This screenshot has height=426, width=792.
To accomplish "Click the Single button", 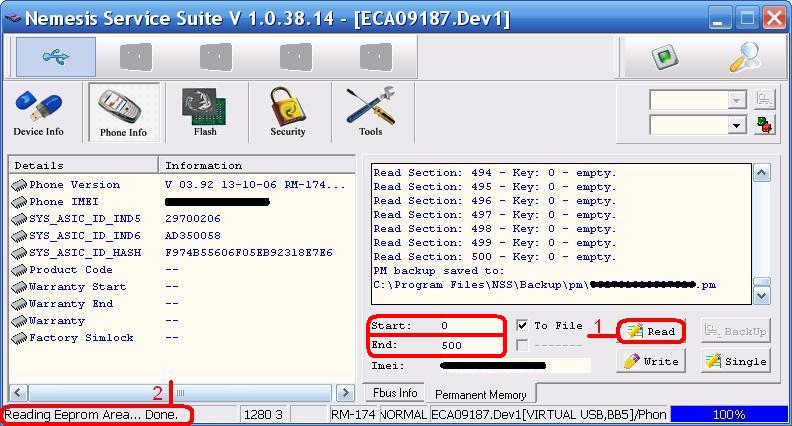I will (x=736, y=361).
